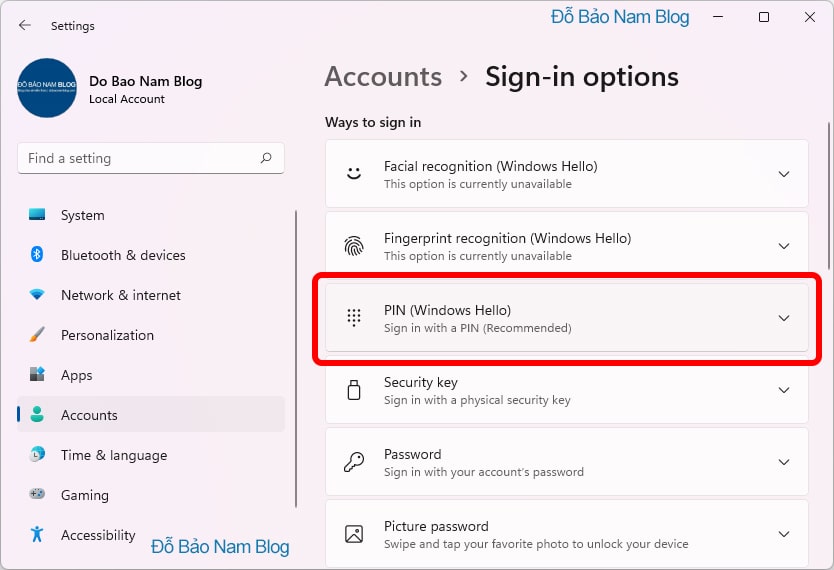Click the Password key icon
Image resolution: width=834 pixels, height=570 pixels.
point(354,462)
